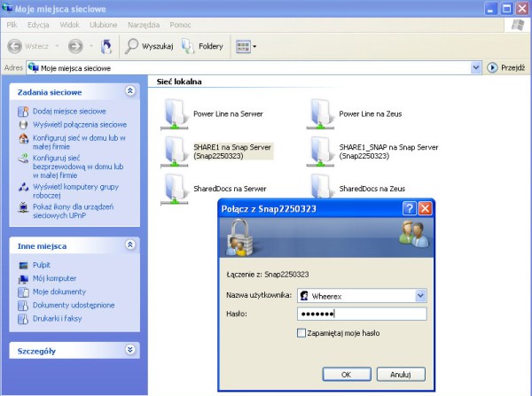Click the dialog help question-mark icon
532x396 pixels.
point(410,209)
